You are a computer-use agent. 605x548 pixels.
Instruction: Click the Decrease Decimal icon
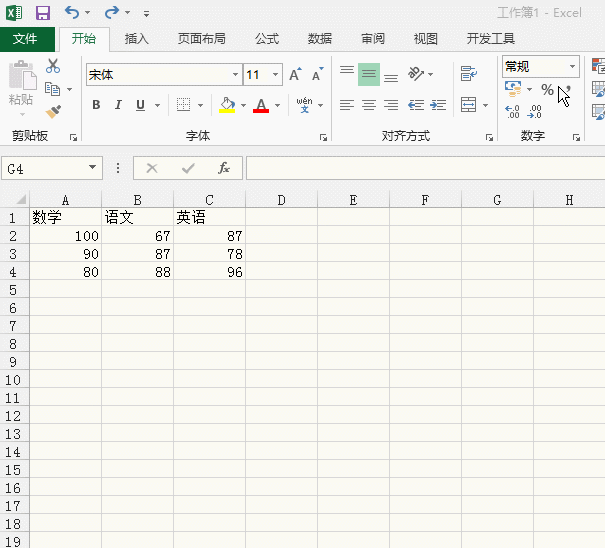[535, 112]
